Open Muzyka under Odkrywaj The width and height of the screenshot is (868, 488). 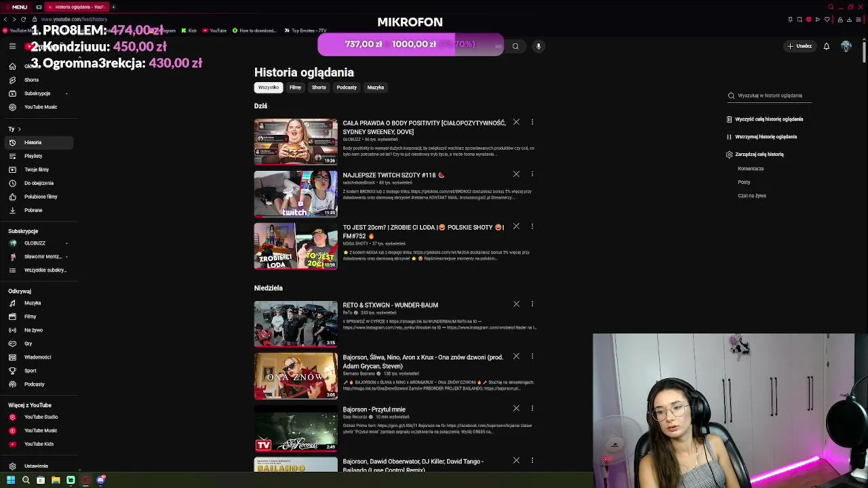33,303
